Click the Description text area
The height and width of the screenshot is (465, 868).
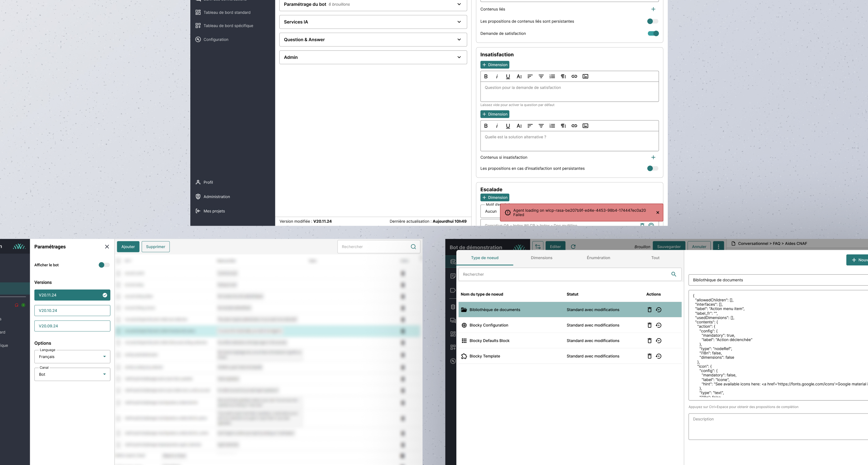(x=778, y=427)
